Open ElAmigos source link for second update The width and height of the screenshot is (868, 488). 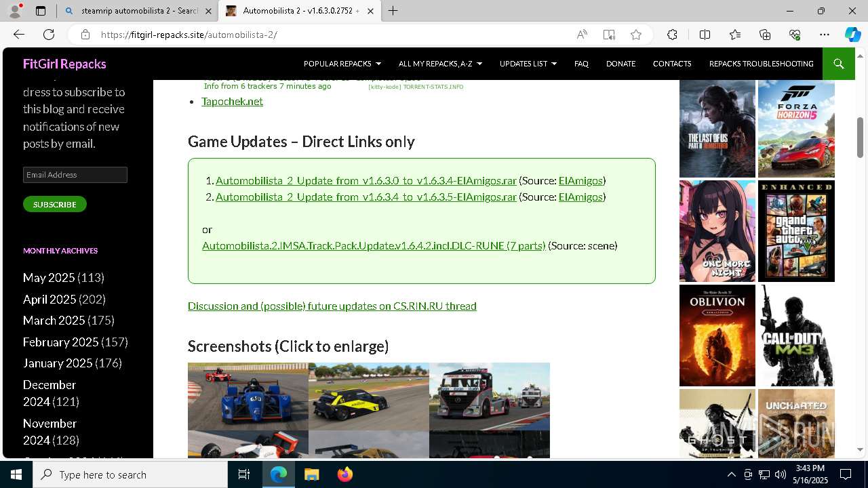click(x=580, y=197)
